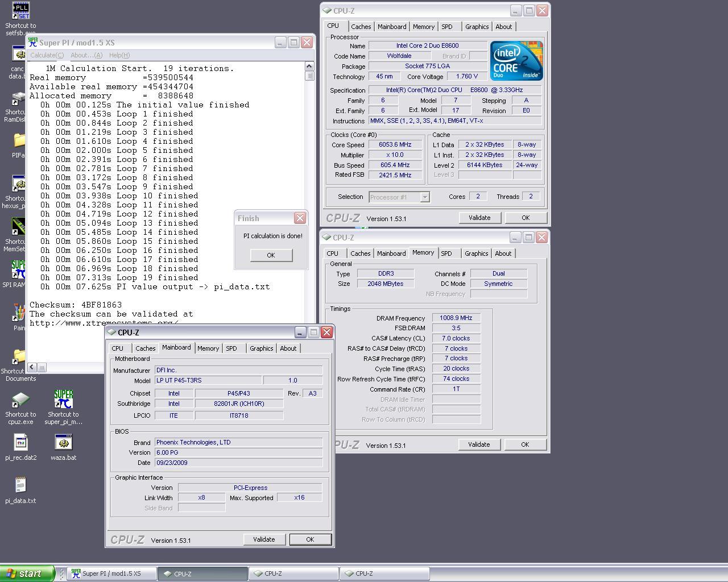Select the second CPU-Z taskbar button
This screenshot has height=582, width=728.
[x=294, y=573]
